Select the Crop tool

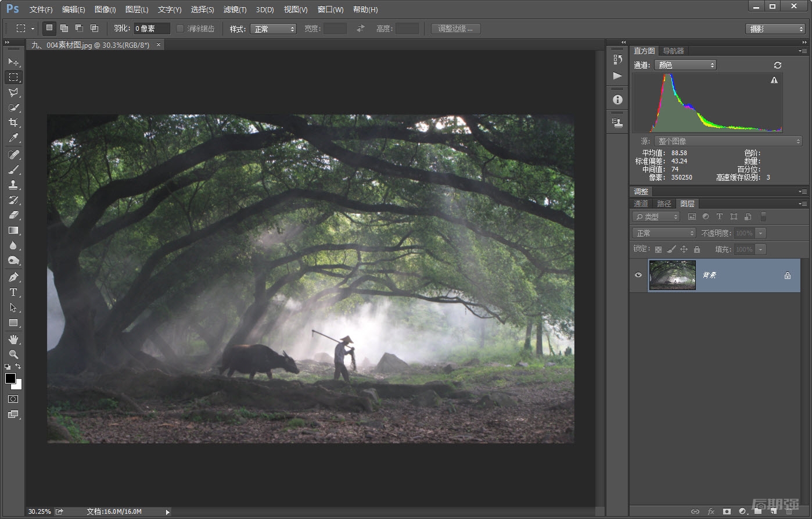[x=13, y=123]
